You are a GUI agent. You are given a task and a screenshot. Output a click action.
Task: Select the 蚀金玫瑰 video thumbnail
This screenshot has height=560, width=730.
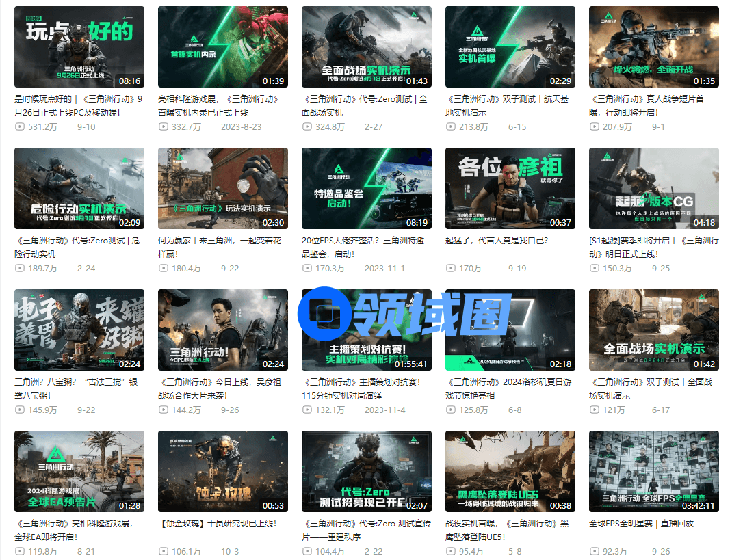222,471
